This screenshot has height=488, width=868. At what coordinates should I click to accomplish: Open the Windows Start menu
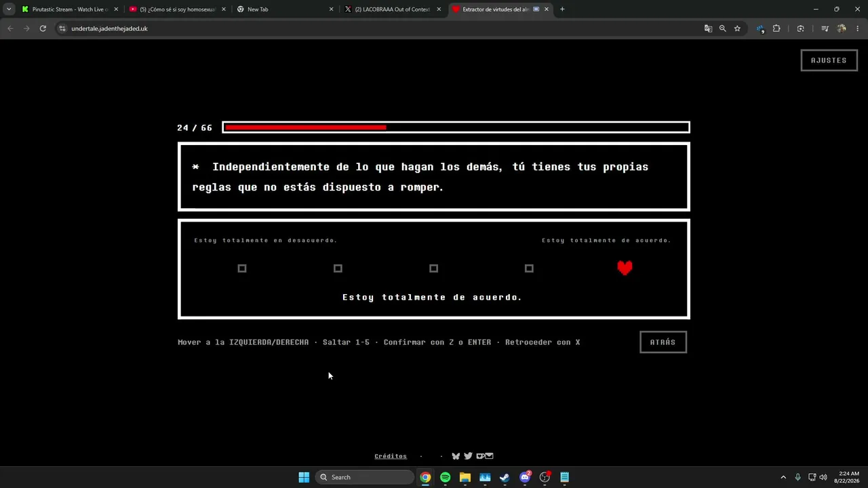[x=304, y=477]
